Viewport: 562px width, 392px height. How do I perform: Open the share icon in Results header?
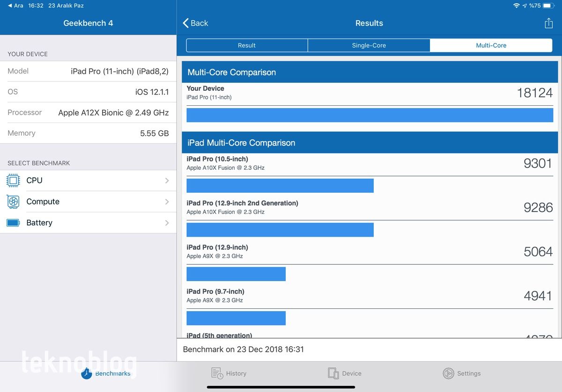coord(548,23)
